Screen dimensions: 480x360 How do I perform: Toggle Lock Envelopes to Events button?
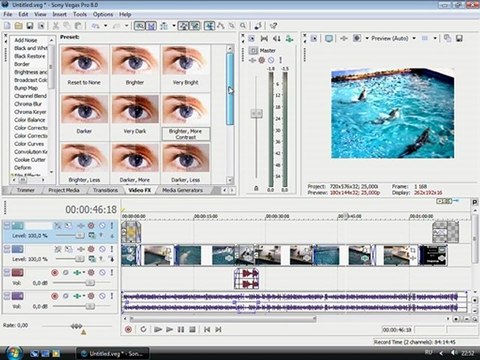point(184,26)
